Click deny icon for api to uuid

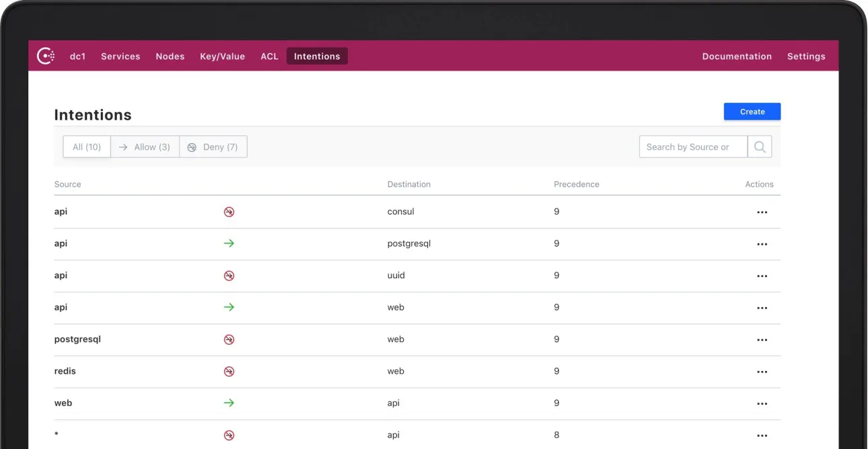pyautogui.click(x=229, y=276)
